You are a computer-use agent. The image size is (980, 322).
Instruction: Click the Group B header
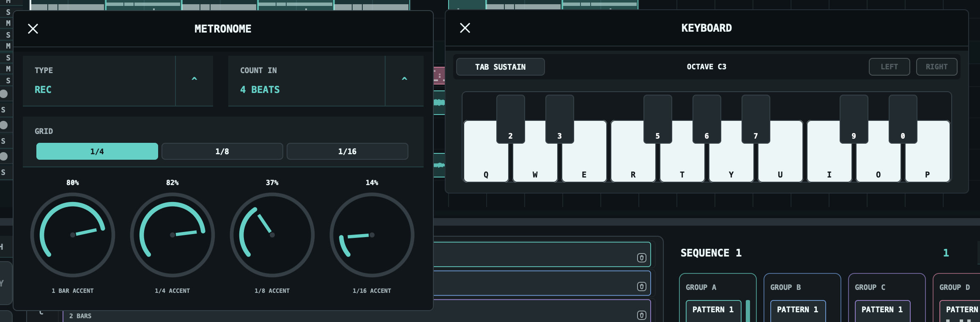(786, 287)
